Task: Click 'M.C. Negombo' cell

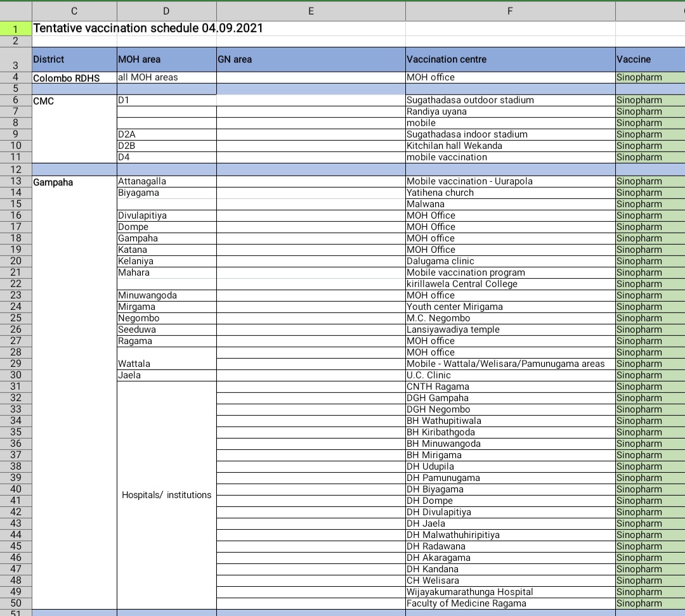Action: tap(510, 318)
